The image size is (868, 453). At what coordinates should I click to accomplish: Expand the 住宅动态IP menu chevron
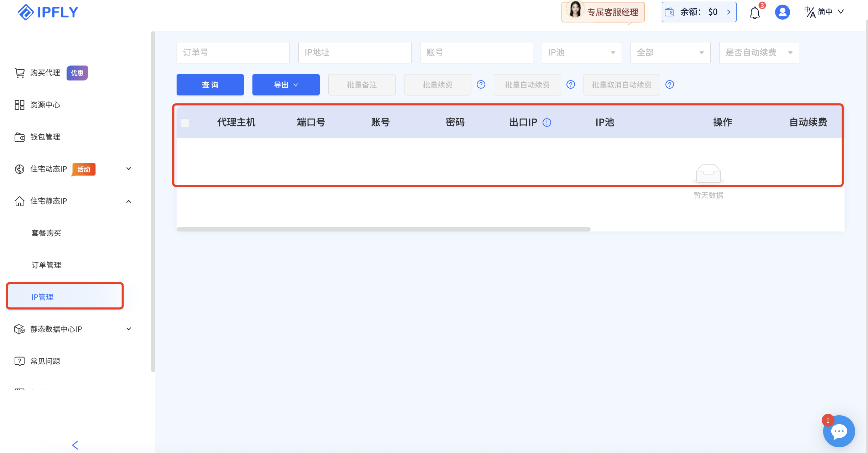point(129,169)
